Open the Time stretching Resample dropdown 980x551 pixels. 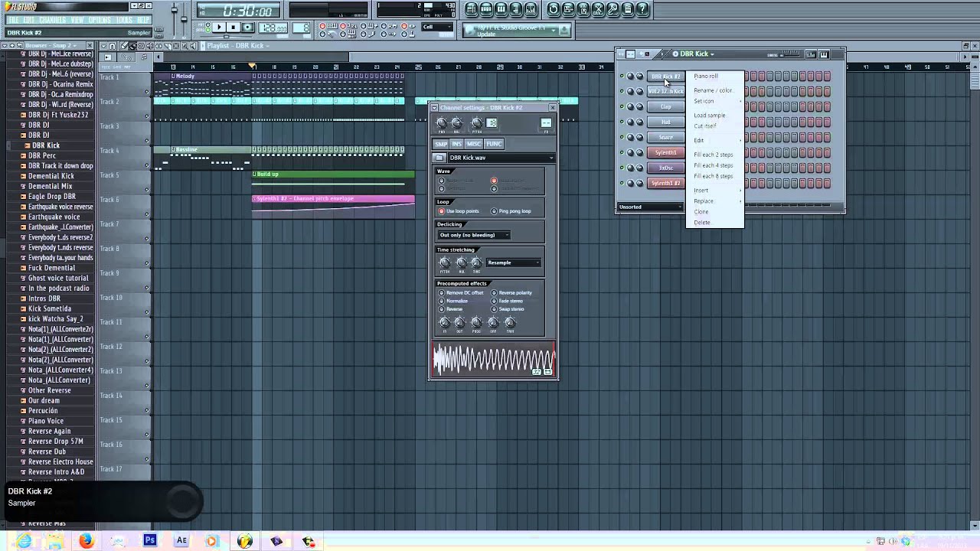click(x=513, y=262)
